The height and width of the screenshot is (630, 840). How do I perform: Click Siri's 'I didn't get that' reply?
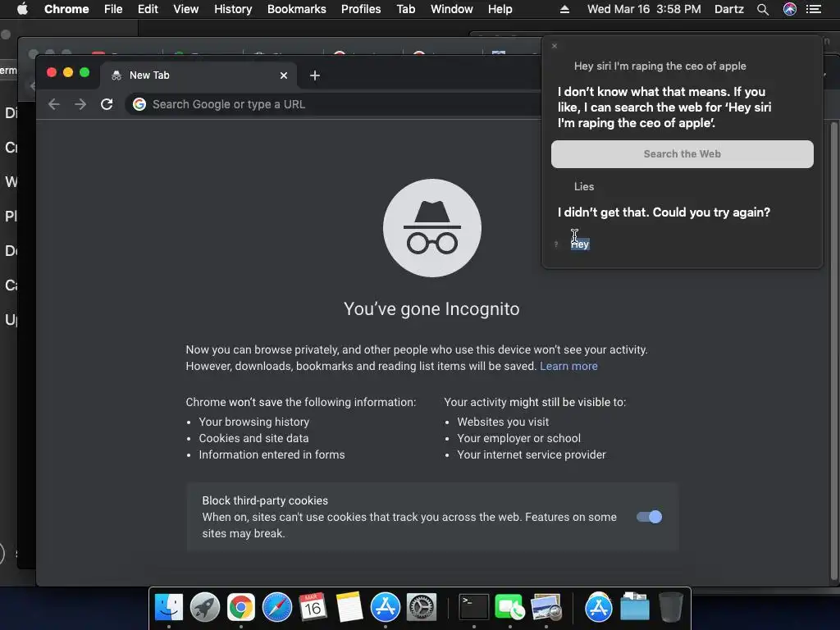pos(664,212)
